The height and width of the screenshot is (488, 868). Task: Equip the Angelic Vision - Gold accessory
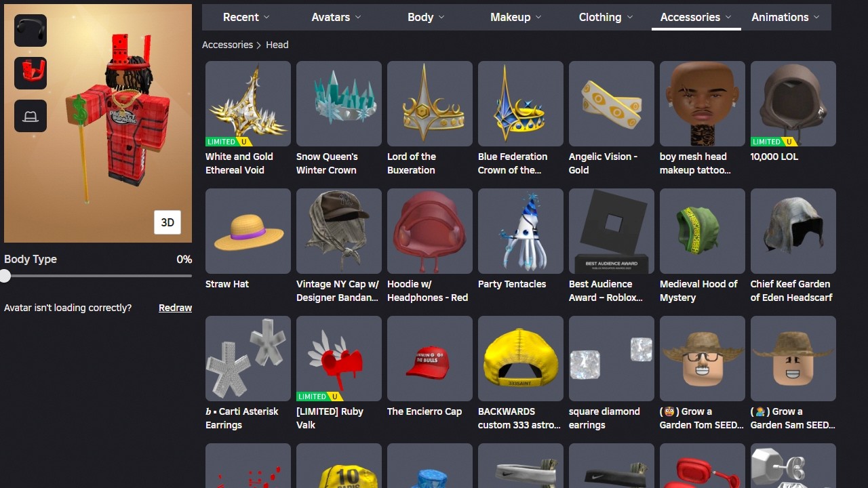coord(612,104)
